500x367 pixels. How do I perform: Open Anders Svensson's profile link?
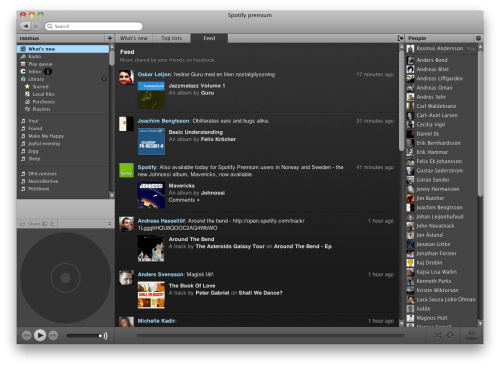(161, 274)
